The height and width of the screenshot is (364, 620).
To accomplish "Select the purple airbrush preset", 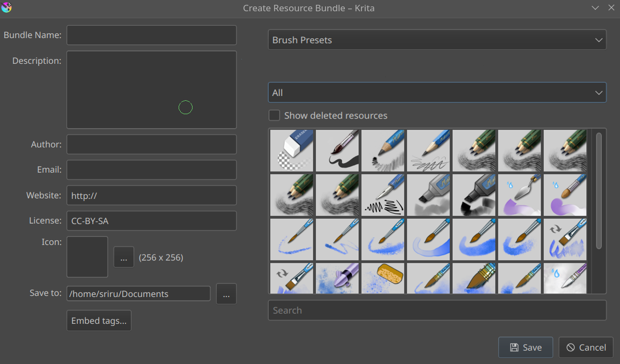I will (x=337, y=278).
